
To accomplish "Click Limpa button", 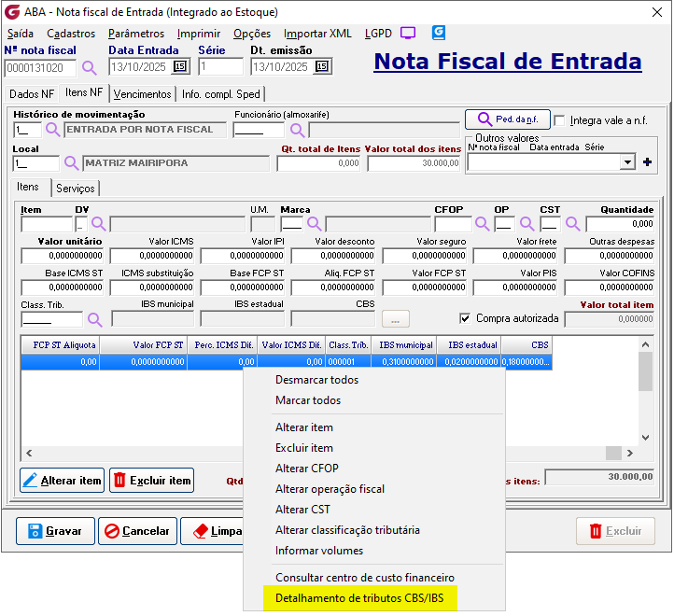I will point(212,531).
